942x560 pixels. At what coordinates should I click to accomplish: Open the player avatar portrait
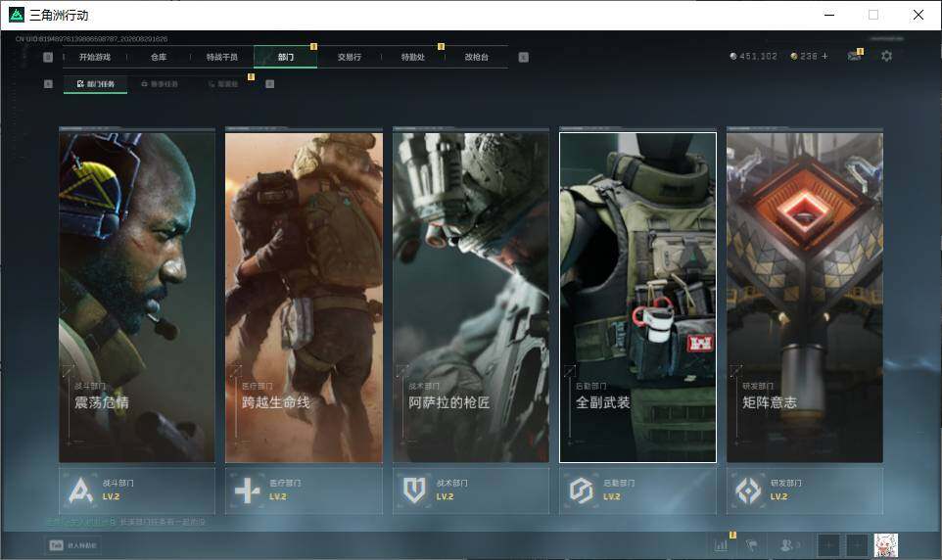[x=885, y=545]
